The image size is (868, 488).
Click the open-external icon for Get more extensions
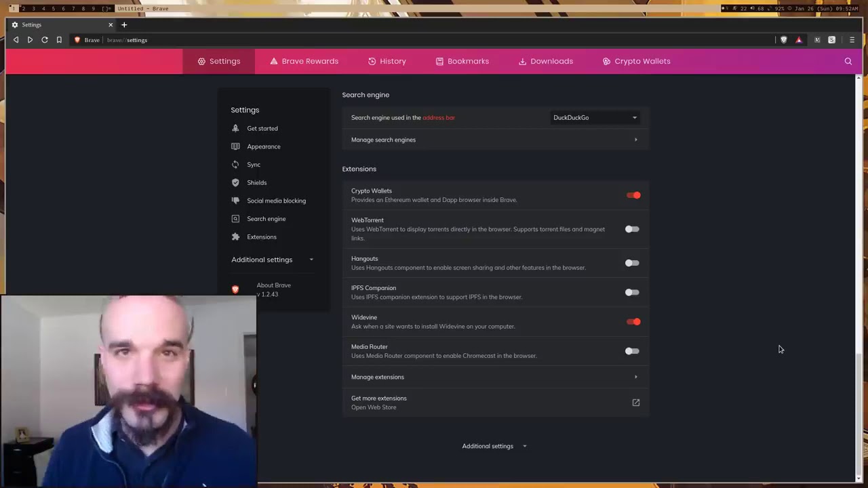pyautogui.click(x=636, y=403)
